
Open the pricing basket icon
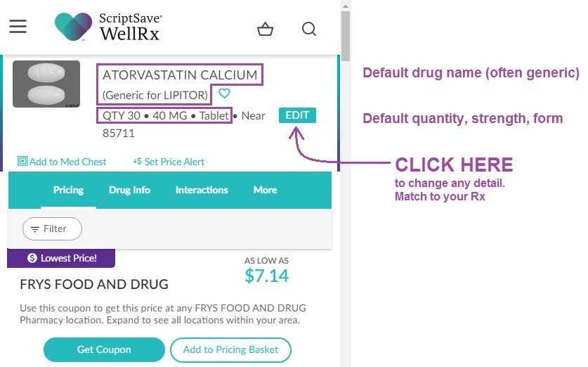(x=265, y=29)
